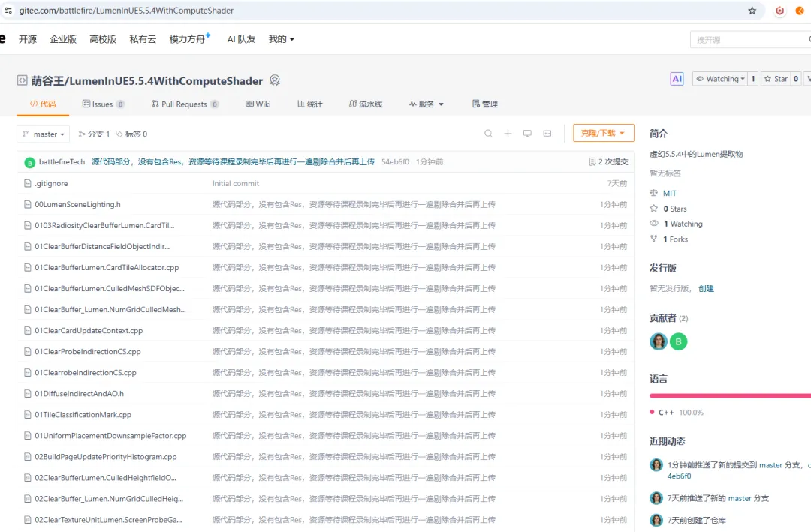
Task: Expand the 克隆/下载 dropdown button
Action: (x=603, y=133)
